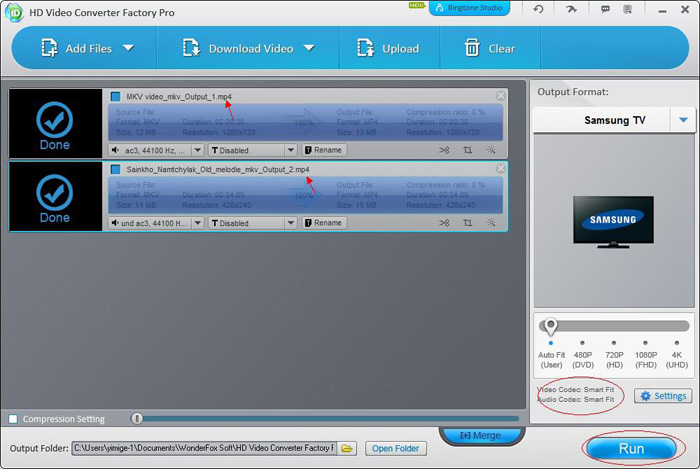Expand the Add Files dropdown arrow
This screenshot has height=469, width=700.
(x=129, y=48)
